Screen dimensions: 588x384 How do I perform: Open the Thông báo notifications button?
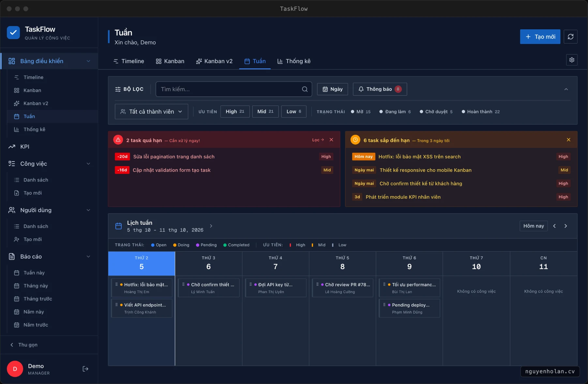point(380,89)
